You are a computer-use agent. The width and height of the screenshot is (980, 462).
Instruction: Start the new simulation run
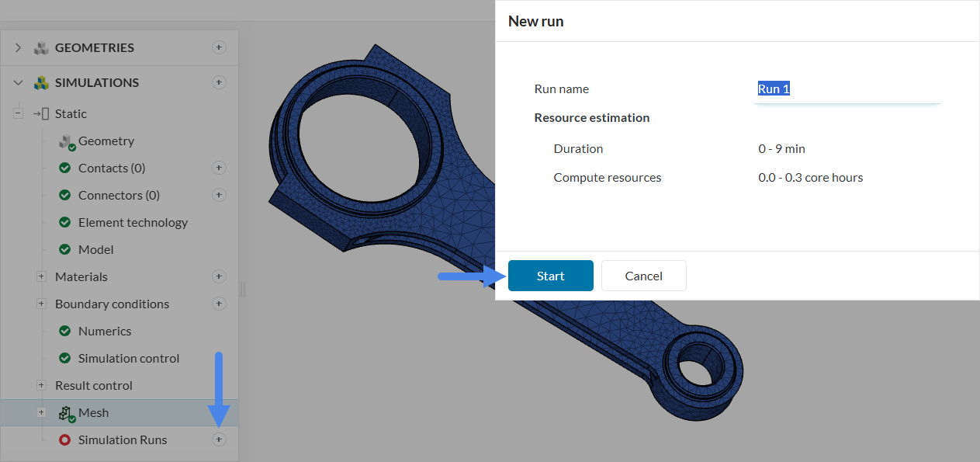coord(550,276)
